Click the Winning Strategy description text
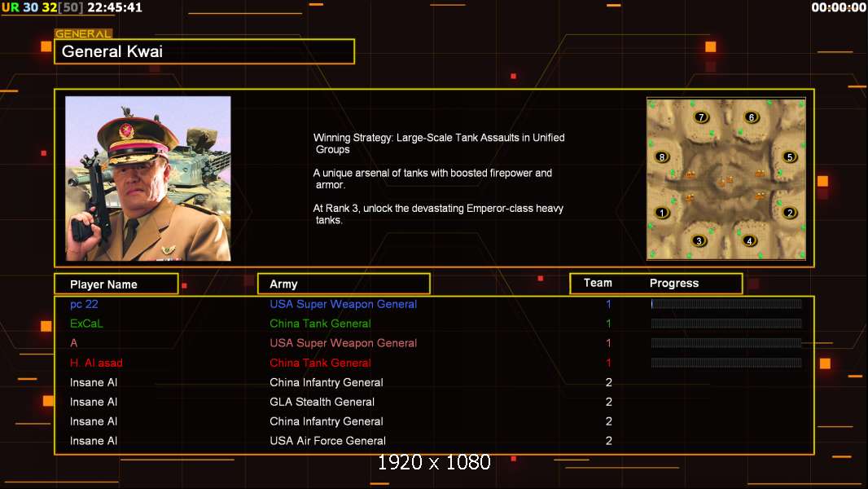868x489 pixels. (439, 143)
